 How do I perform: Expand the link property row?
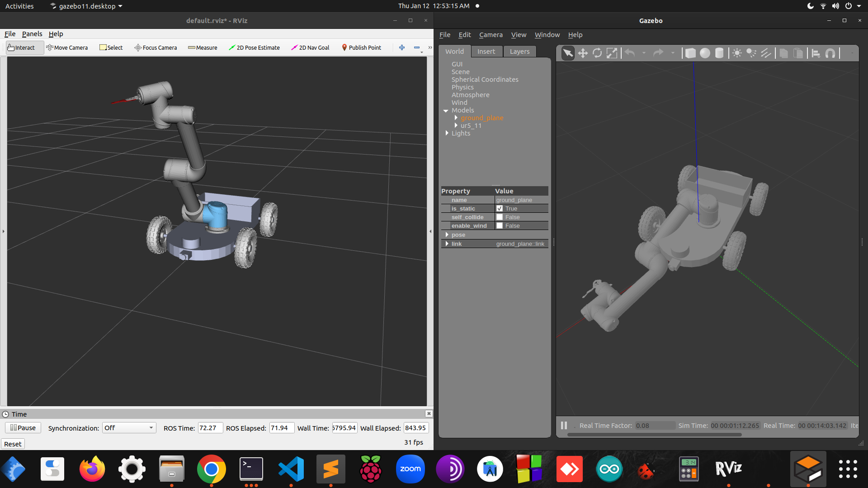point(447,244)
